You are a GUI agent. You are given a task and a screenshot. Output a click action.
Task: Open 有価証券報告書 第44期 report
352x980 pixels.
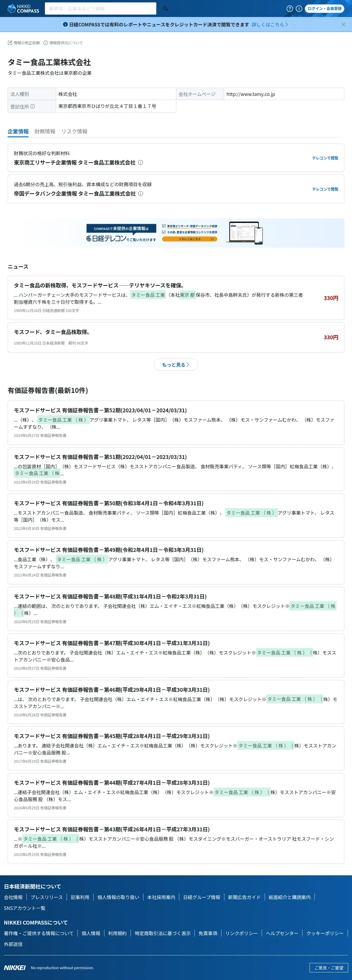click(x=112, y=783)
